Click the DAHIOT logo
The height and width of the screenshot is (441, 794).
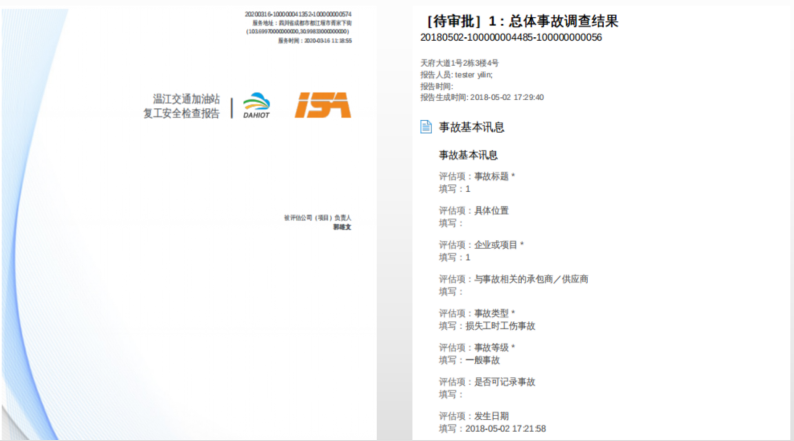[x=256, y=105]
